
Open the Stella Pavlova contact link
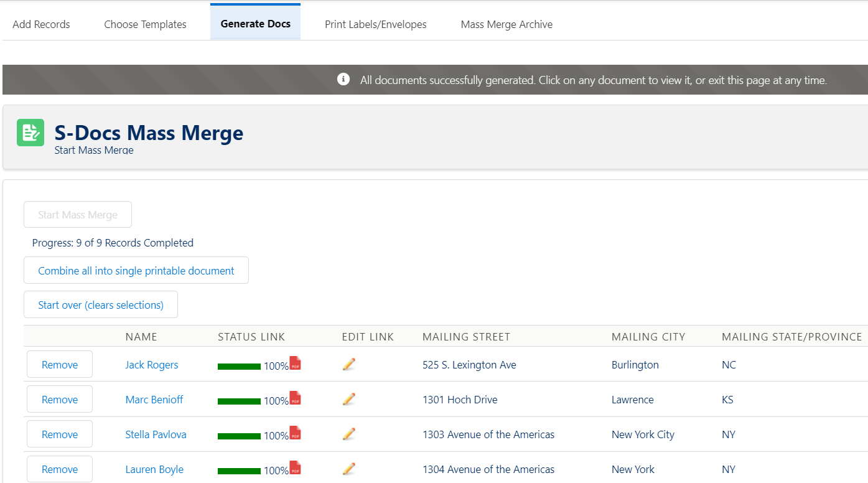pos(156,434)
